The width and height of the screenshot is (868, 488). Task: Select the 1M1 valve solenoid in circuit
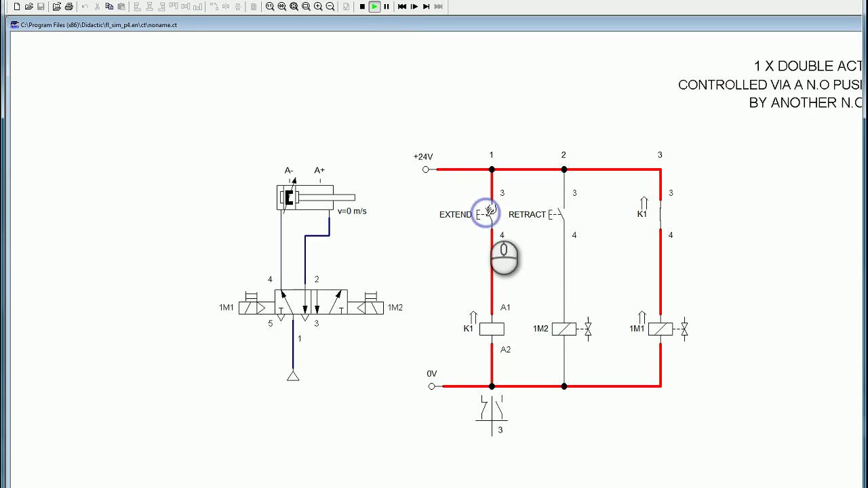[x=660, y=329]
